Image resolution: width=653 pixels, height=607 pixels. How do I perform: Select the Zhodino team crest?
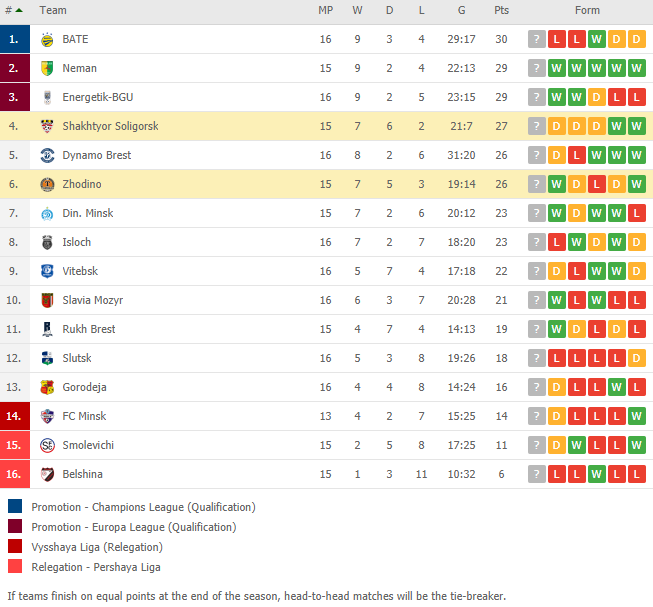pos(47,184)
